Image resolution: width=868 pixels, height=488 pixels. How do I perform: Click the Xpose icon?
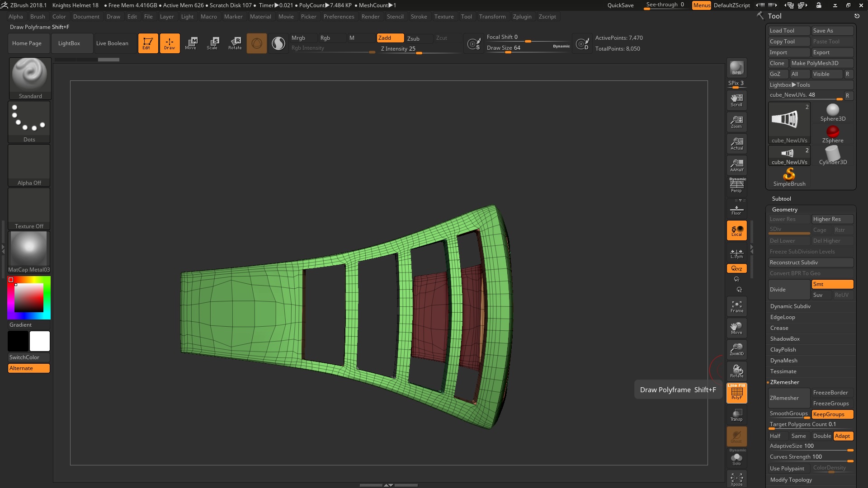click(x=736, y=479)
